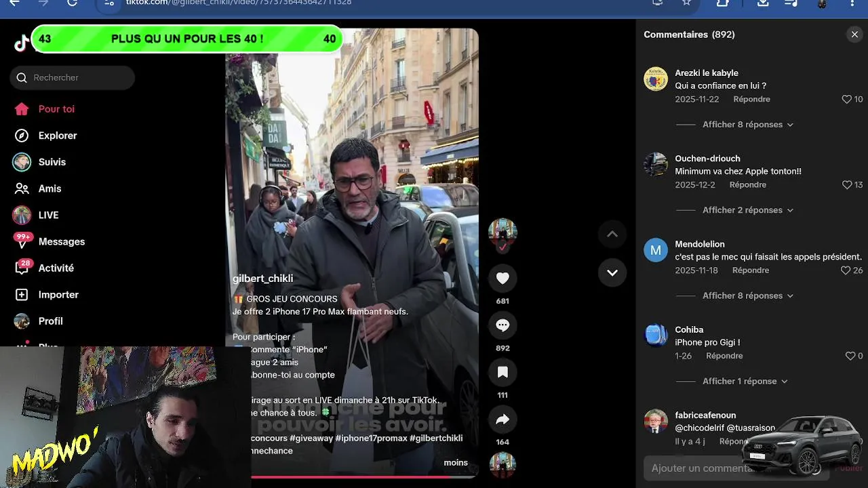The height and width of the screenshot is (488, 868).
Task: Open the browser three-dot menu
Action: 852,3
